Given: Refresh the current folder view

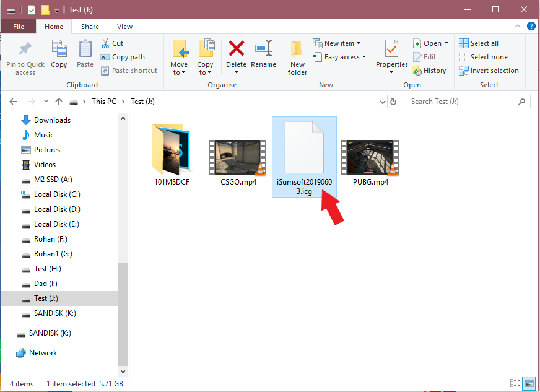Looking at the screenshot, I should (x=393, y=102).
